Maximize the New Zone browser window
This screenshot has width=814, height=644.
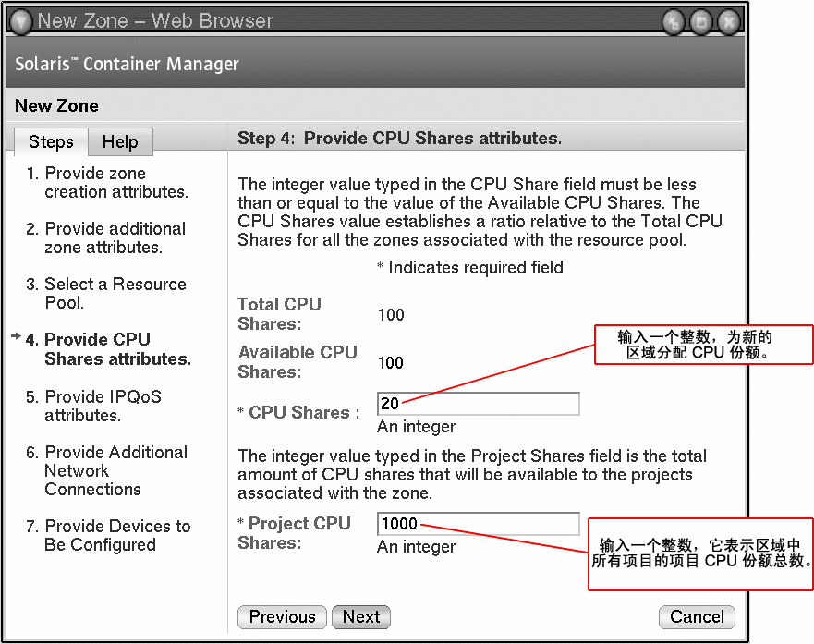701,22
